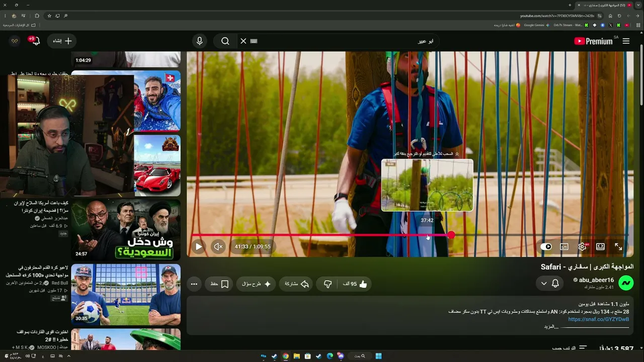Open the player settings gear
Viewport: 644px width, 362px height.
(582, 246)
